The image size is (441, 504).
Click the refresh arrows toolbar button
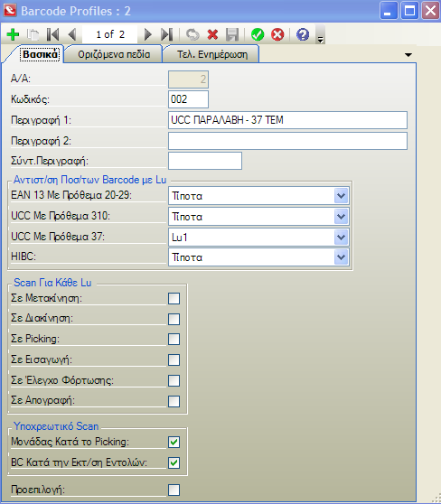coord(192,34)
